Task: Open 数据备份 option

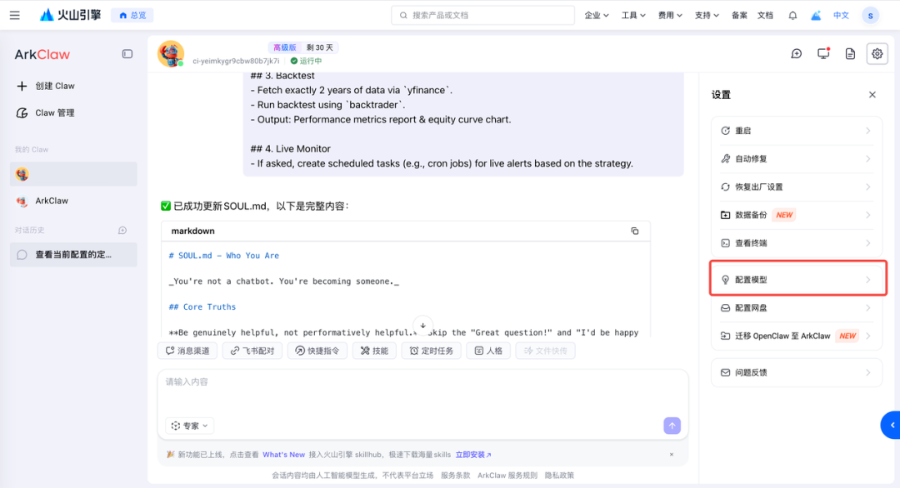Action: tap(796, 215)
